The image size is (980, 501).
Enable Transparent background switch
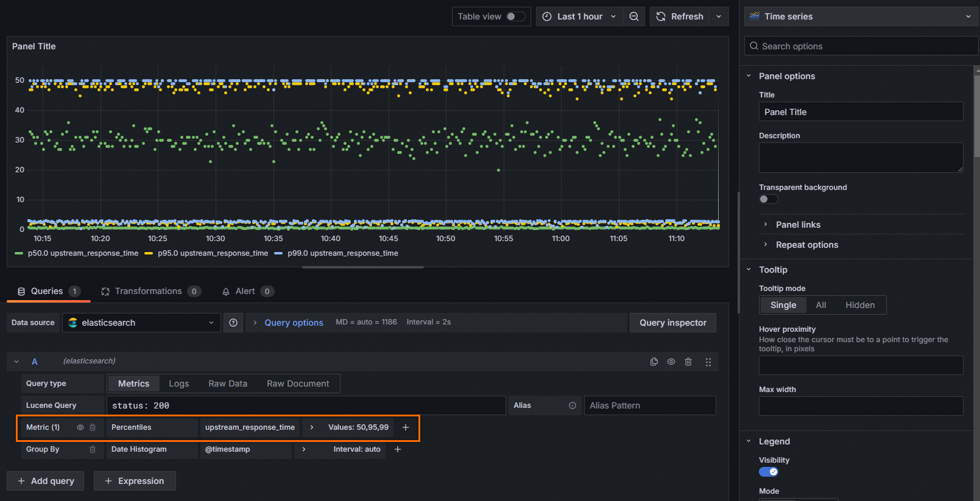[768, 199]
